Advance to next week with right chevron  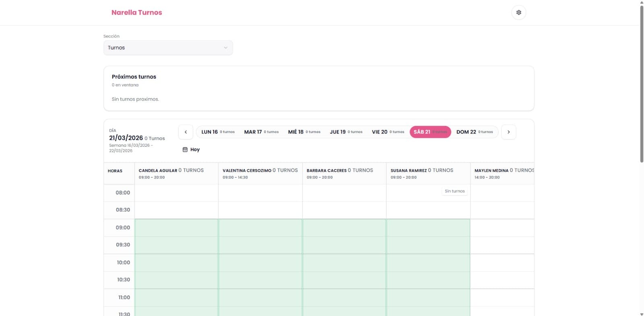[x=508, y=132]
